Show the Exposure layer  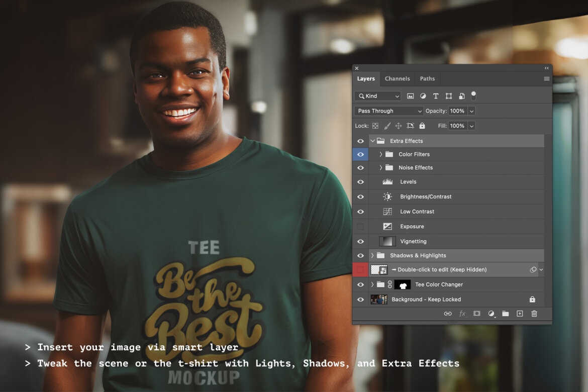click(x=360, y=226)
